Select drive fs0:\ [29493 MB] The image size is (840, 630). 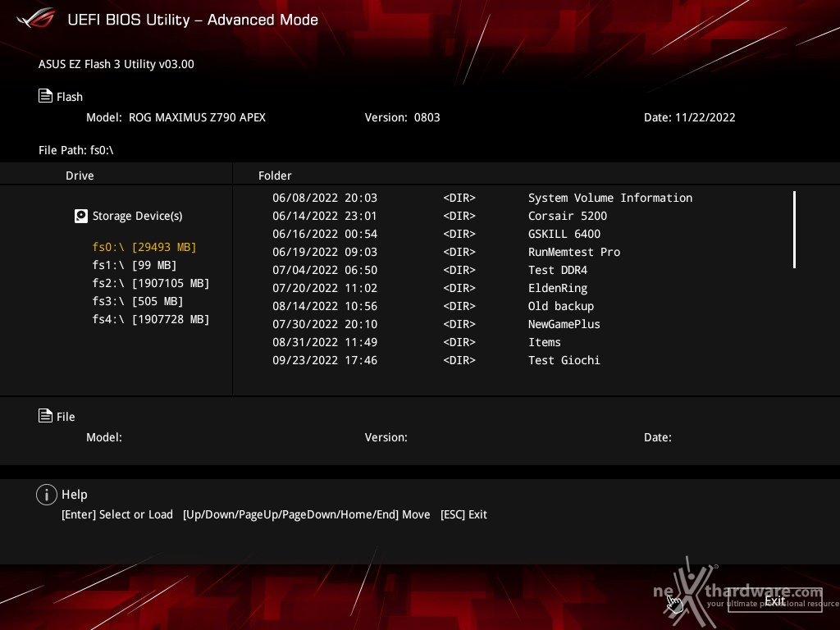pyautogui.click(x=144, y=247)
